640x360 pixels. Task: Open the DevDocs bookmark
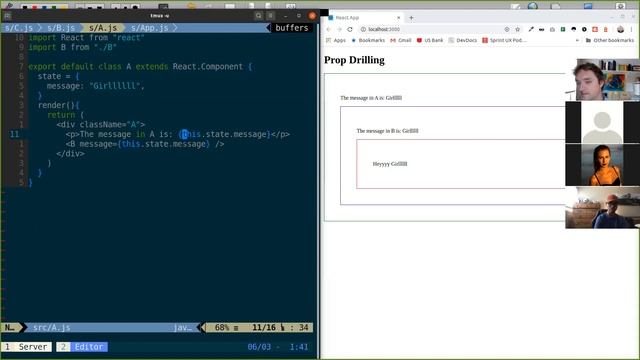tap(462, 40)
